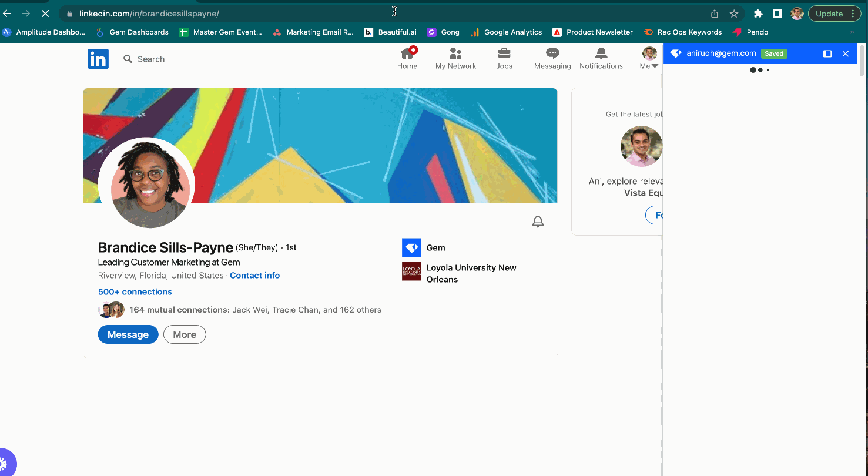Screen dimensions: 868x476
Task: Click the profile notification bell icon
Action: [x=538, y=222]
